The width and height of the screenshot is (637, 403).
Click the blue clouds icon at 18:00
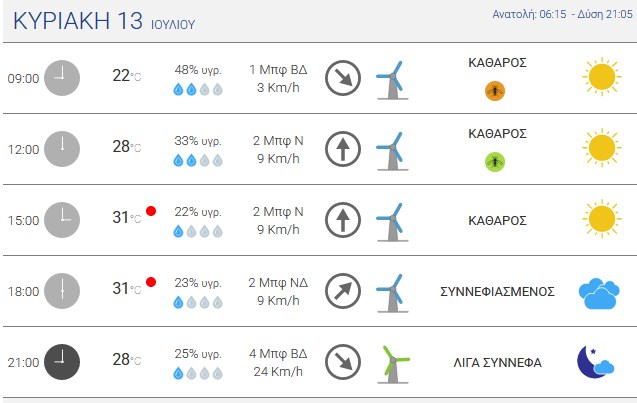pos(599,293)
